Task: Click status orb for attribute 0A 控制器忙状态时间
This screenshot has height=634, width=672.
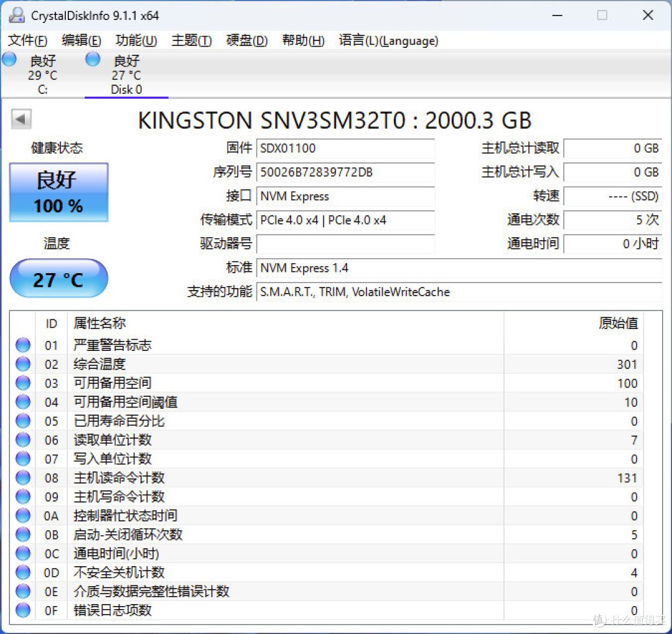Action: [23, 515]
